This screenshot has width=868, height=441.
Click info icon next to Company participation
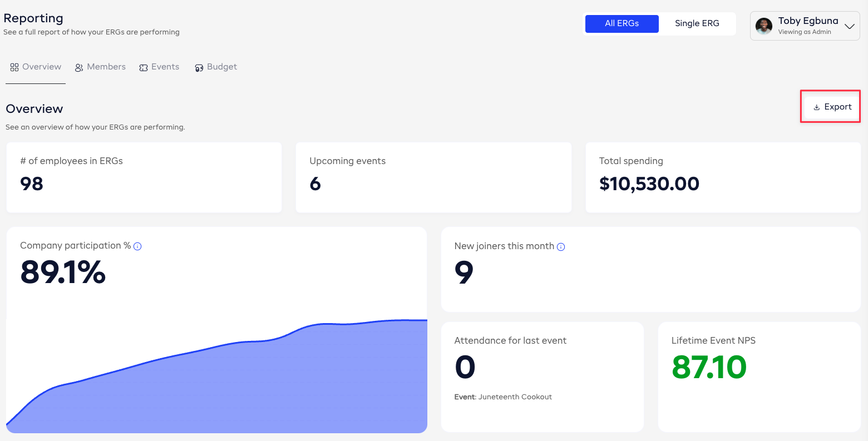pos(137,246)
